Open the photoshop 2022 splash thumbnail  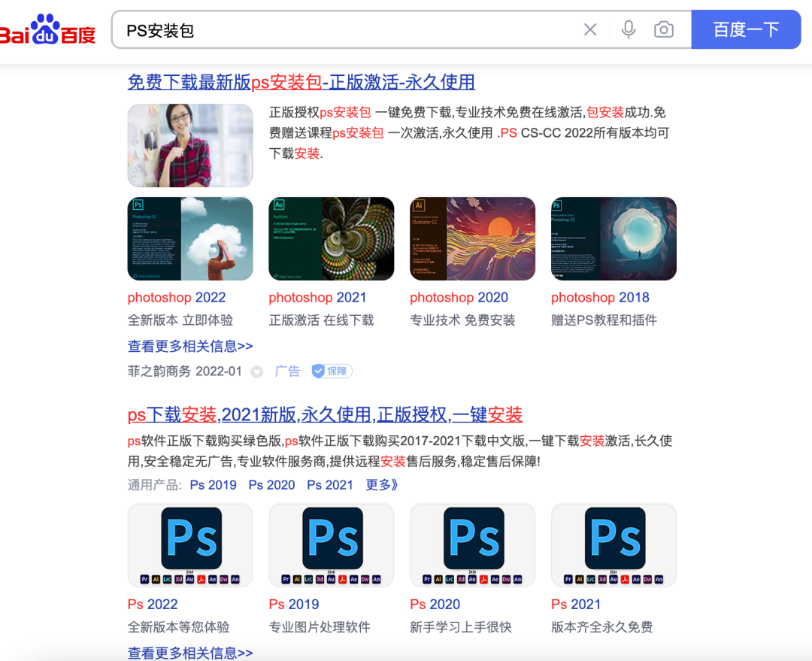[190, 239]
